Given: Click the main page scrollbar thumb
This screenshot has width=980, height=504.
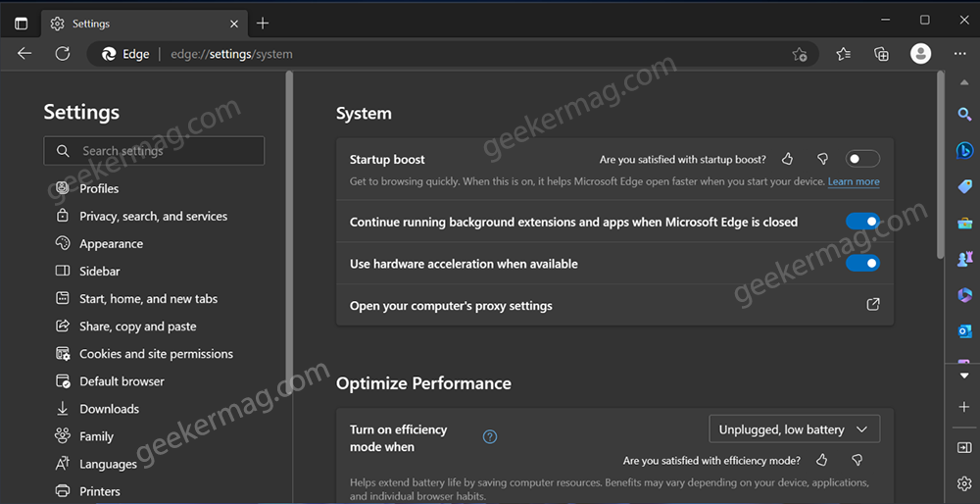Looking at the screenshot, I should tap(941, 165).
